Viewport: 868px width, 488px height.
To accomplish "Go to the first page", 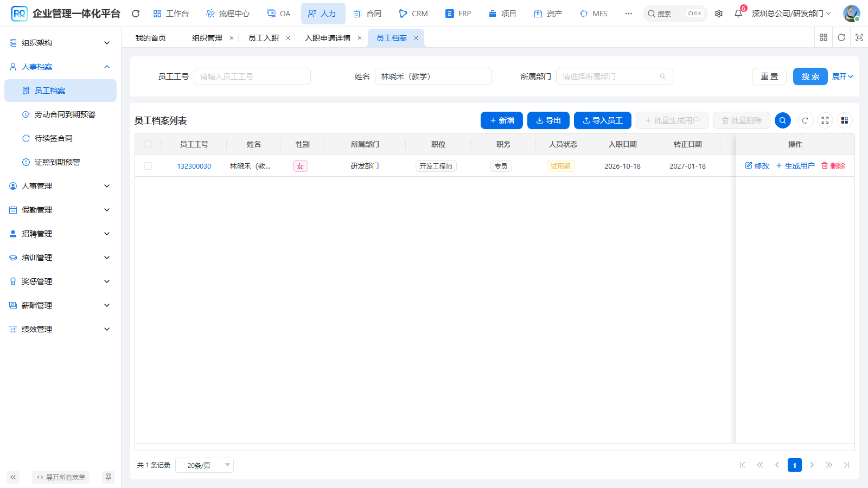I will coord(743,465).
